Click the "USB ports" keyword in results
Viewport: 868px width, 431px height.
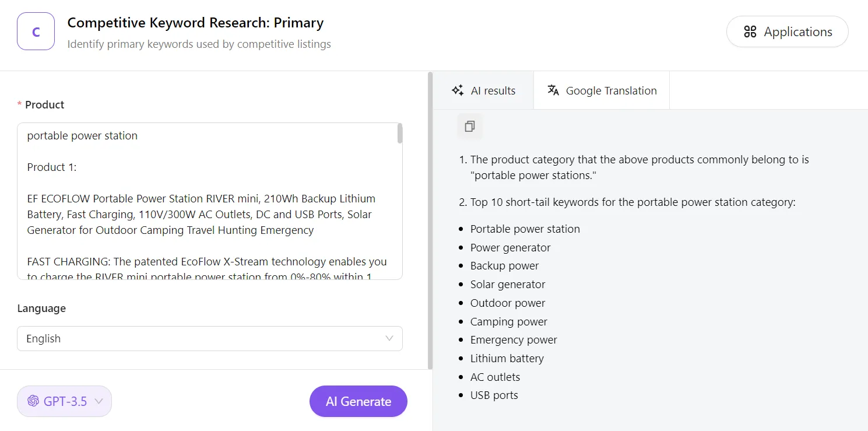(494, 395)
